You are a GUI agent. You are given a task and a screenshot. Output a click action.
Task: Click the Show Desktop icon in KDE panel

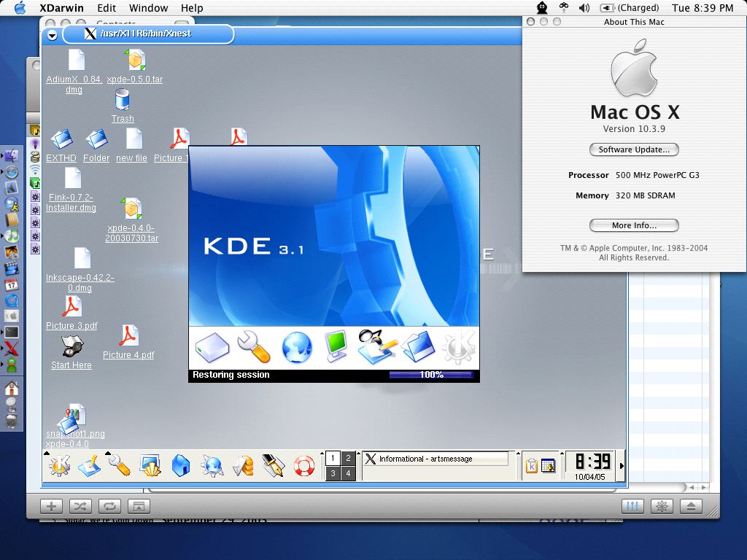coord(150,465)
